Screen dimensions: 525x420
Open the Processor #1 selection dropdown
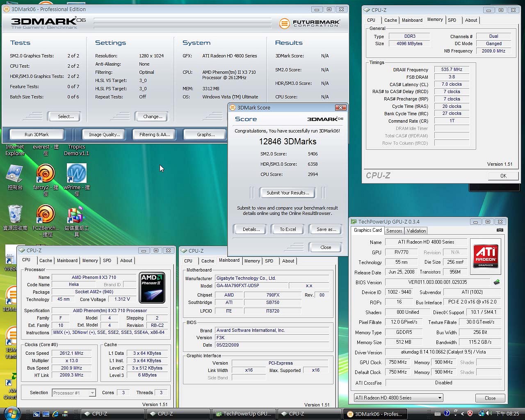pos(74,393)
